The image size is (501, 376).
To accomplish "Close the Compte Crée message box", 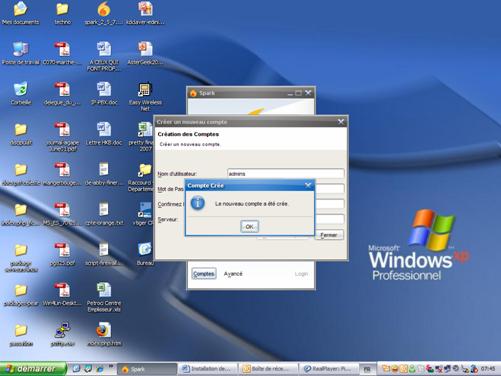I will click(x=308, y=185).
